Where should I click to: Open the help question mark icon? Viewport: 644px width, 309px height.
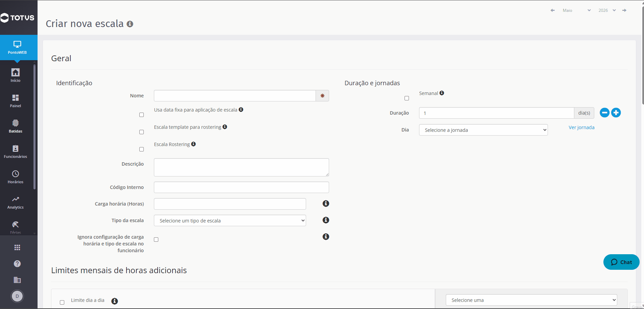pos(17,264)
